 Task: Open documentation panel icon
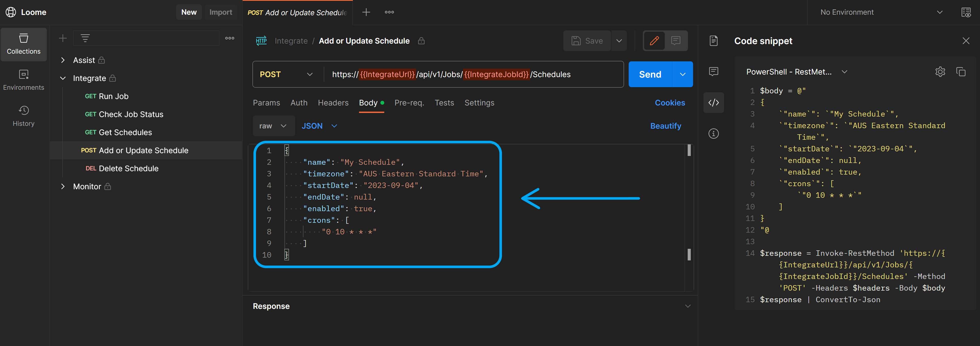(x=714, y=41)
